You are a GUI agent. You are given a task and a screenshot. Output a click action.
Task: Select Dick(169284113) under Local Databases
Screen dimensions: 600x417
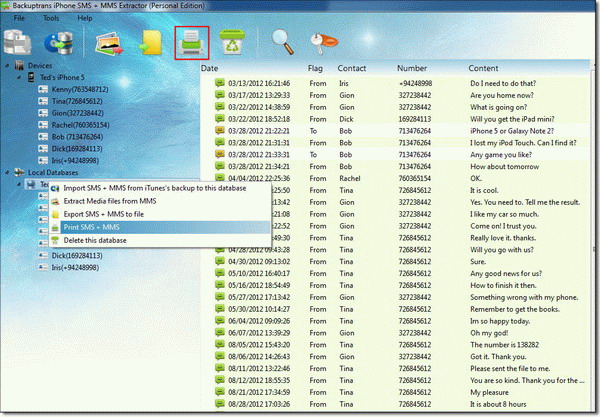(x=77, y=256)
